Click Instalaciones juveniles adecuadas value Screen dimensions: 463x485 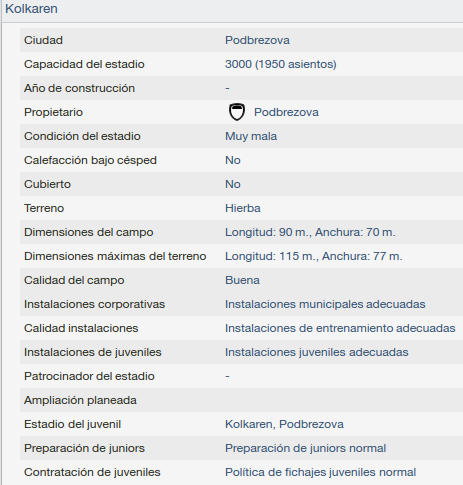coord(317,352)
